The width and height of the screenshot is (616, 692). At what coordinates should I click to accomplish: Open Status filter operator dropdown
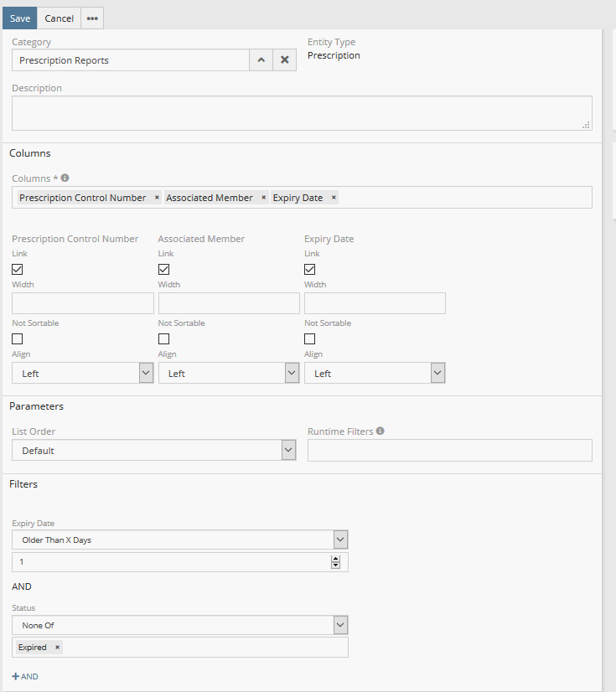[179, 625]
